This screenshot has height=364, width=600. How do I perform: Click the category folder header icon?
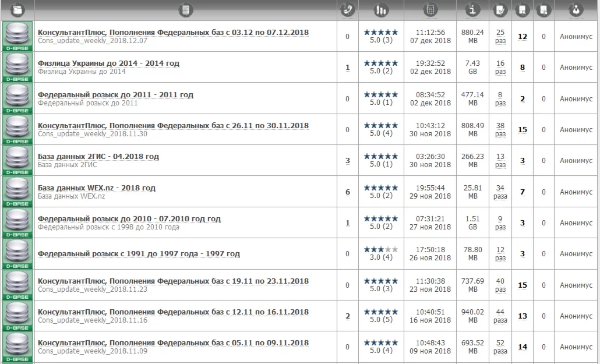pyautogui.click(x=17, y=9)
